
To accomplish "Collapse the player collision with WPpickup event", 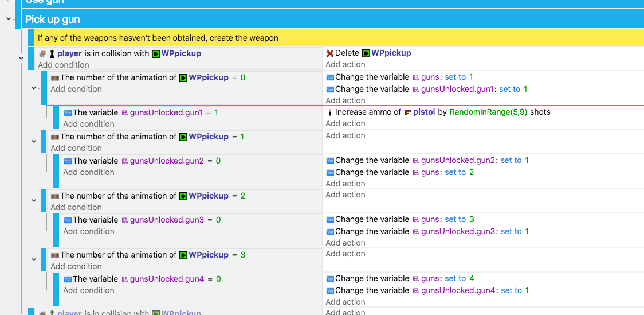I will point(21,59).
